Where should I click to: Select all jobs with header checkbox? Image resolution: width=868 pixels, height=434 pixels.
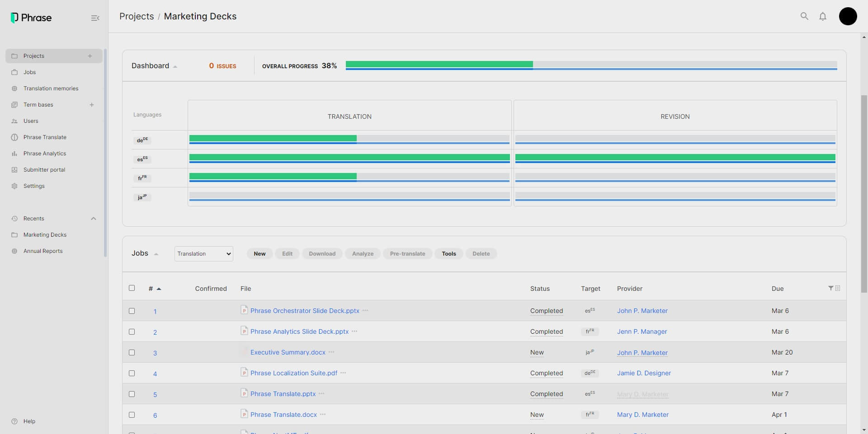132,288
